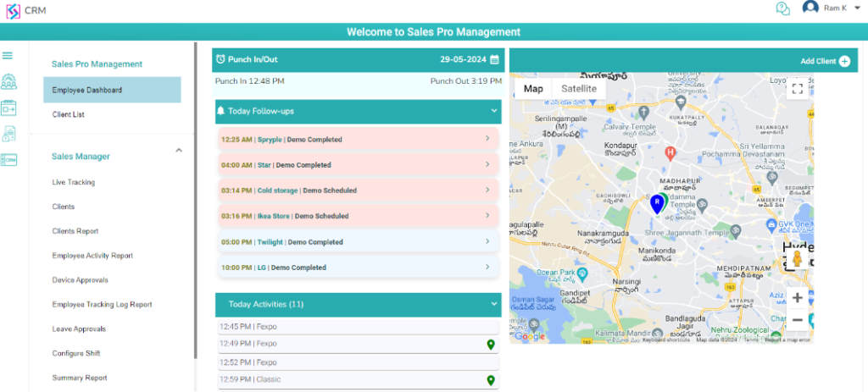The width and height of the screenshot is (868, 392).
Task: Click the hamburger menu icon in sidebar
Action: click(8, 56)
